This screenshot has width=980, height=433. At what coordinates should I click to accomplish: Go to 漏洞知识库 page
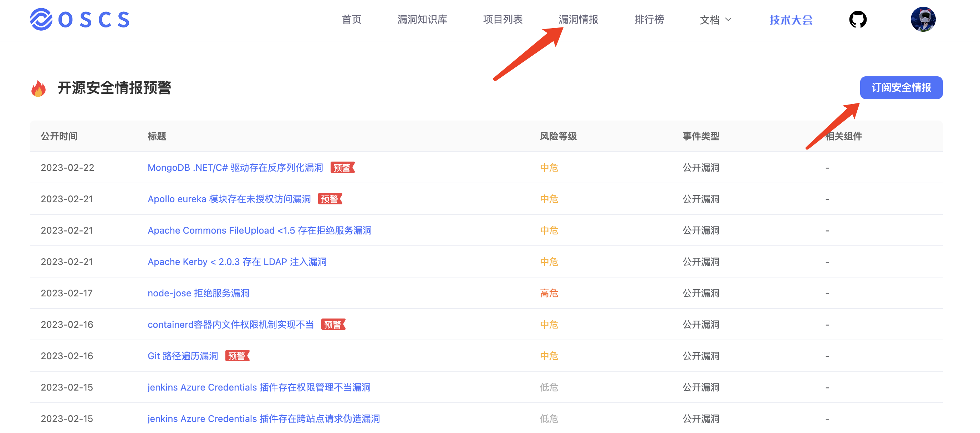[422, 19]
